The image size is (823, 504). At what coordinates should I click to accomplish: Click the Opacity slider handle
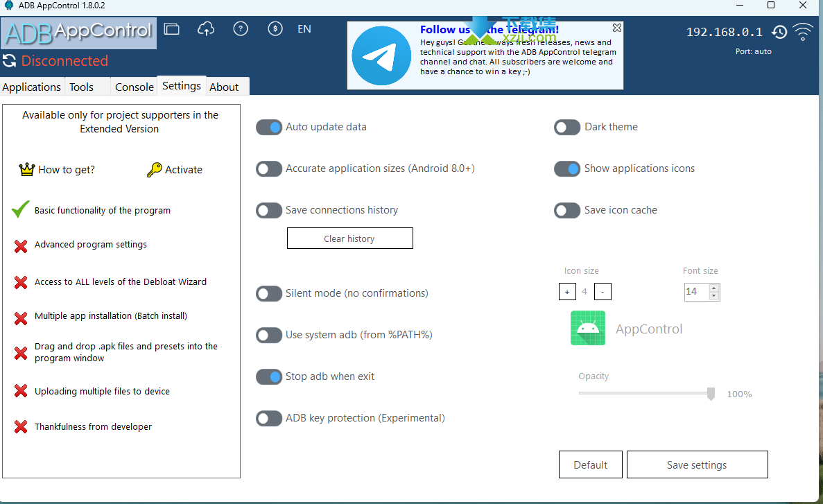(711, 394)
